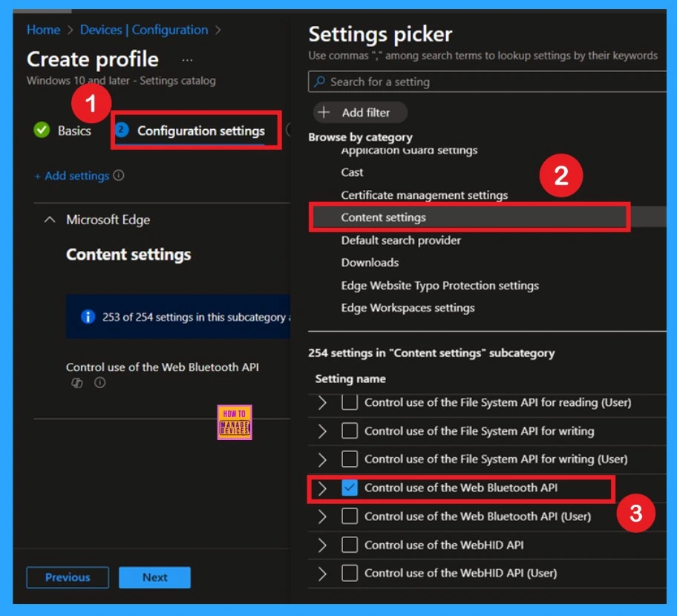Open the Devices | Configuration breadcrumb
The image size is (677, 616).
coord(144,30)
